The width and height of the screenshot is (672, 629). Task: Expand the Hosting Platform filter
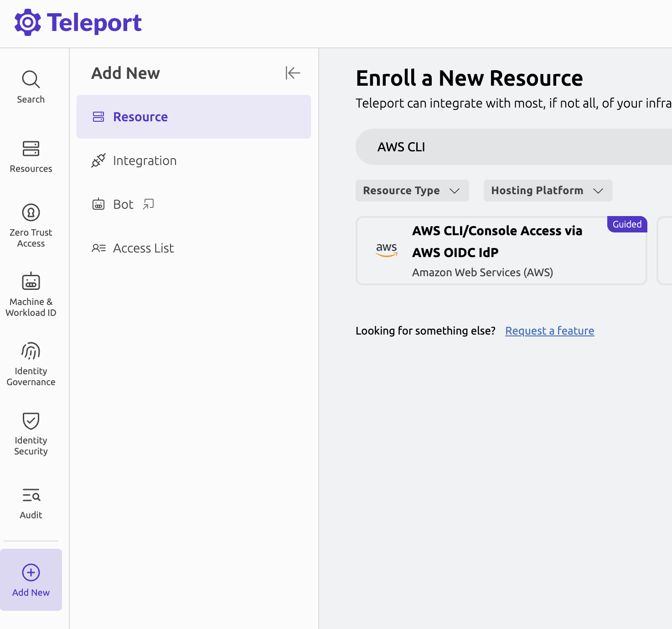547,191
